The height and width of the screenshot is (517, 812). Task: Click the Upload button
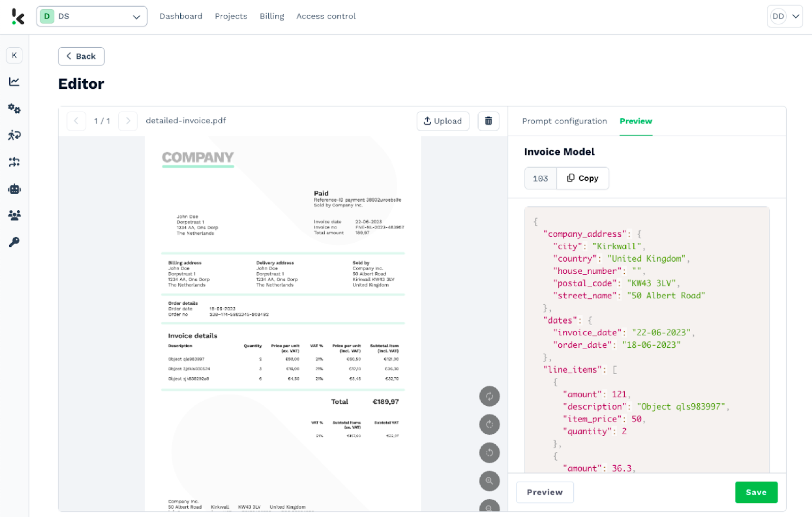443,121
